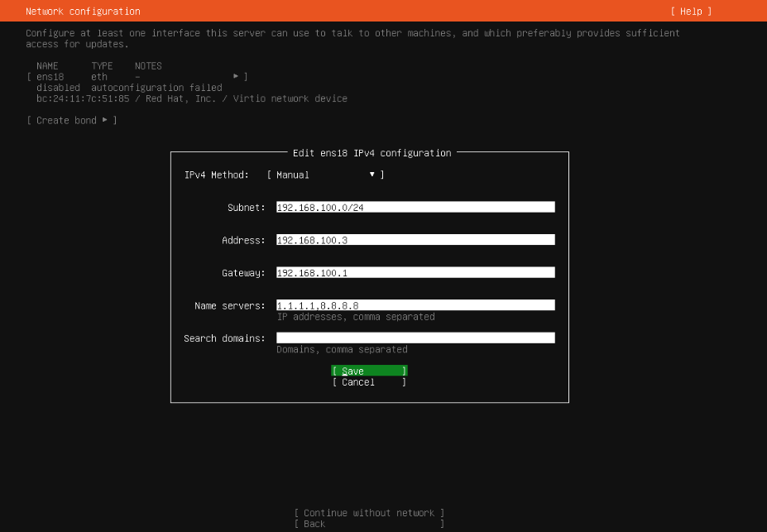Open the IPv4 Method dropdown

[x=325, y=175]
